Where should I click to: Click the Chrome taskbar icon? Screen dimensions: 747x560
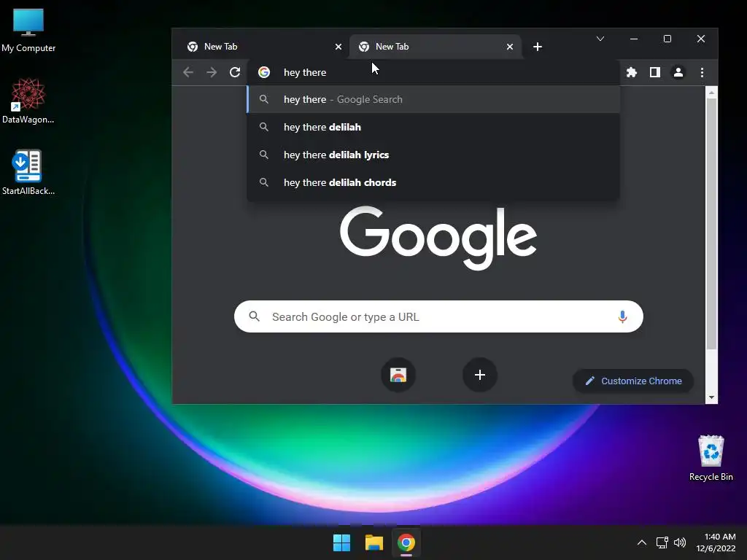click(x=406, y=542)
